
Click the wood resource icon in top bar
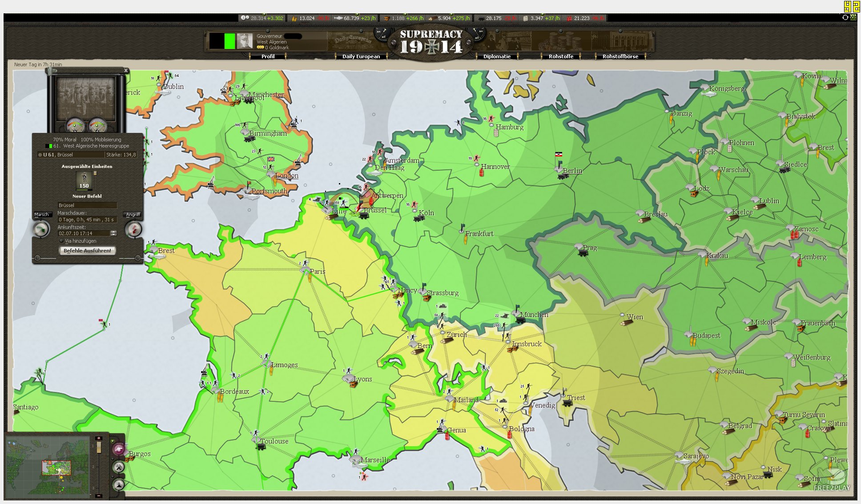pos(432,18)
